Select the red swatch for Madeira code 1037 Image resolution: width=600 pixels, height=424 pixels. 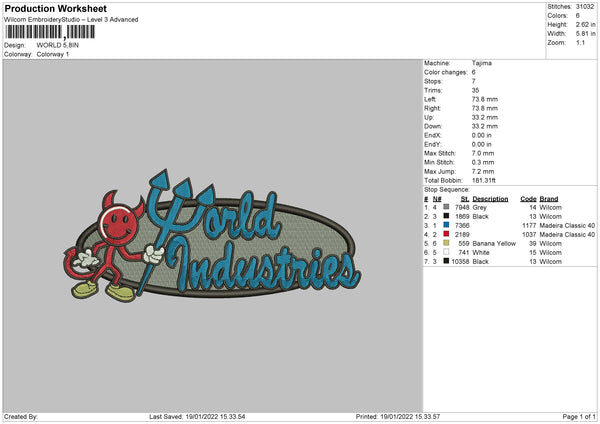tap(446, 234)
